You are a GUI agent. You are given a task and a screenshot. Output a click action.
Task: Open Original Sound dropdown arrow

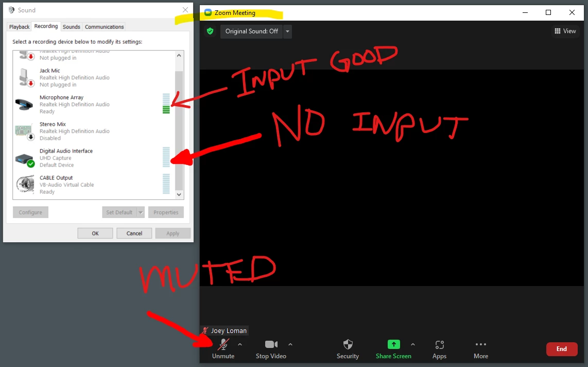tap(288, 31)
